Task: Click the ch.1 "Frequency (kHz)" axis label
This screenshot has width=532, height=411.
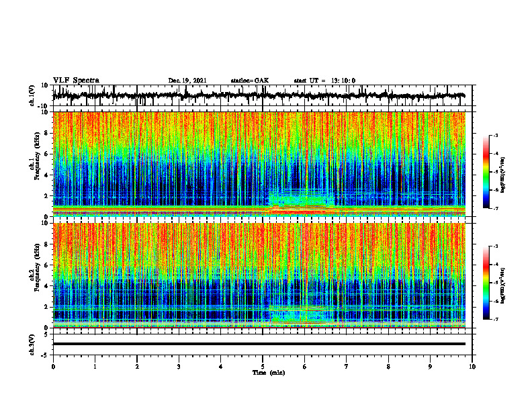Action: point(38,156)
